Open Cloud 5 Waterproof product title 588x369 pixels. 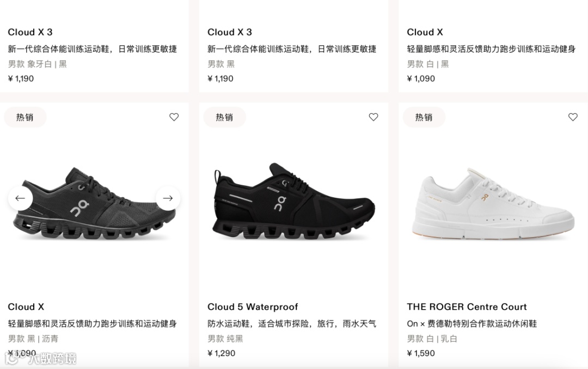coord(253,307)
